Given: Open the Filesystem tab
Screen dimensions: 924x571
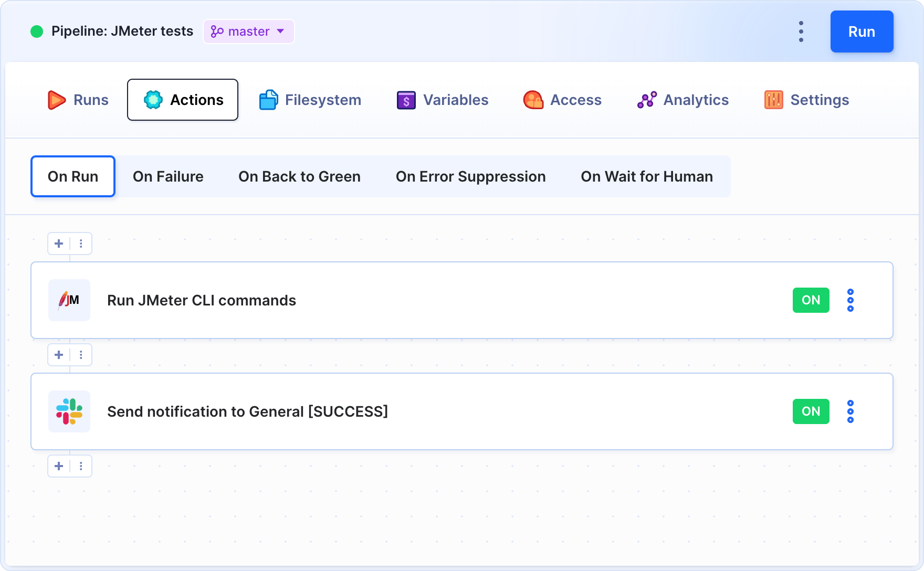Looking at the screenshot, I should coord(310,100).
